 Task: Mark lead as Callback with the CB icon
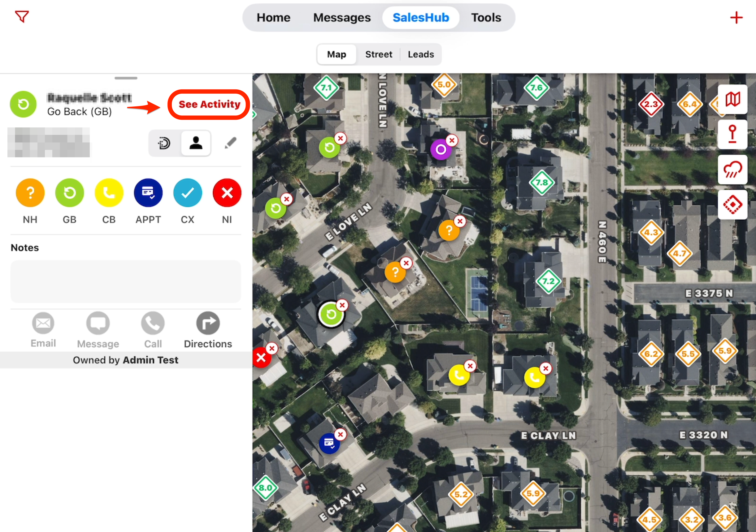109,193
